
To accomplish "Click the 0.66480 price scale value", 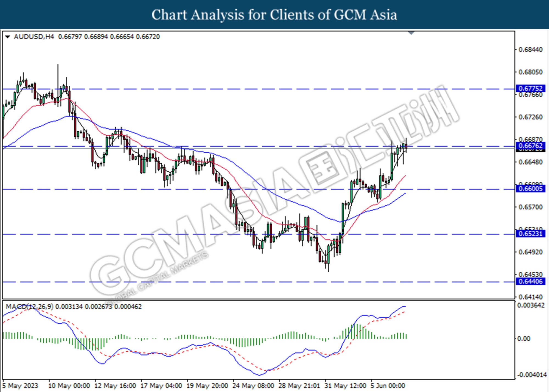I will (530, 162).
